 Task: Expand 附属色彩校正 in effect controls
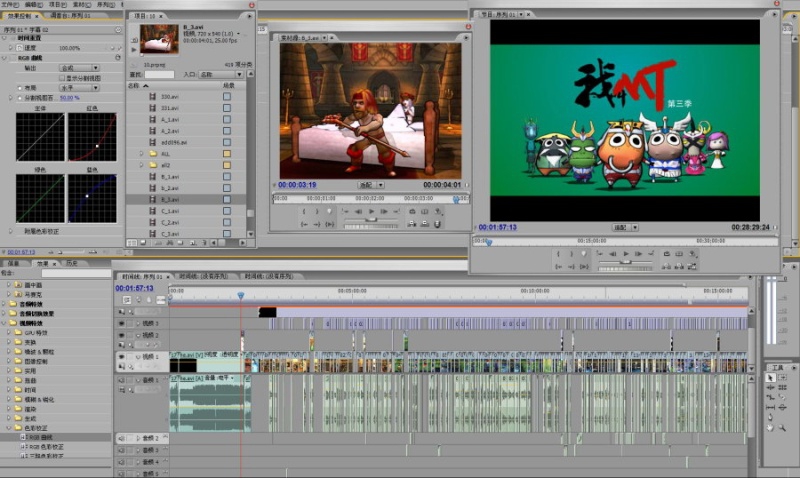[10, 231]
